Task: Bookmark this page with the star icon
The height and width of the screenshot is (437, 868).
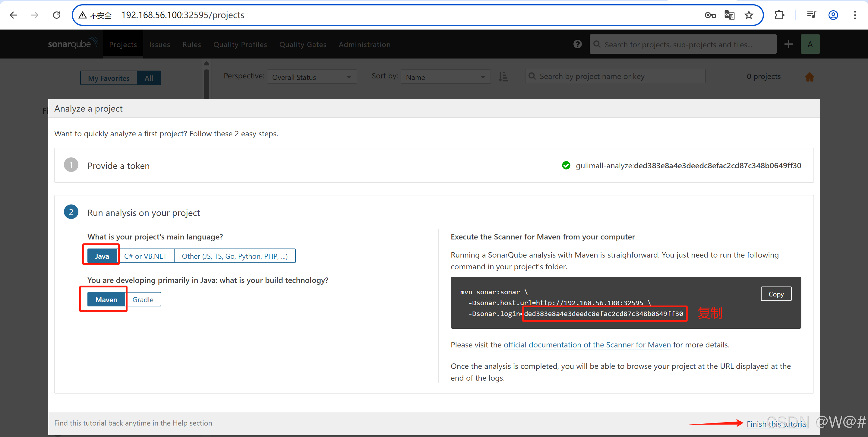Action: (749, 15)
